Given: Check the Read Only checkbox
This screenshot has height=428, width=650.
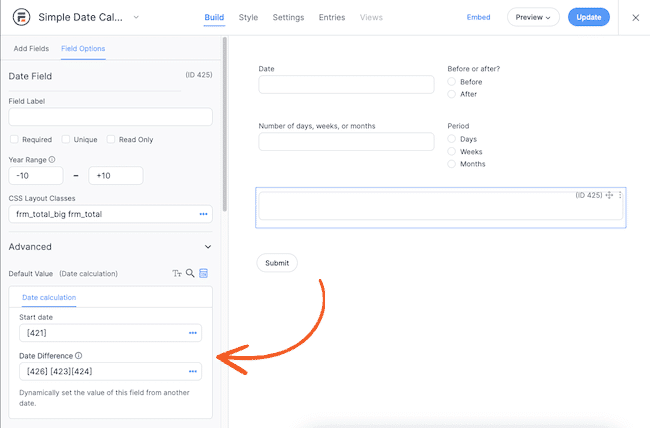Looking at the screenshot, I should [111, 139].
